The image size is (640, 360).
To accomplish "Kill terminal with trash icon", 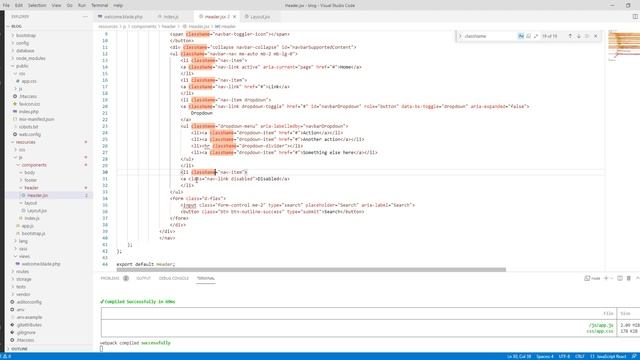I will pyautogui.click(x=629, y=278).
